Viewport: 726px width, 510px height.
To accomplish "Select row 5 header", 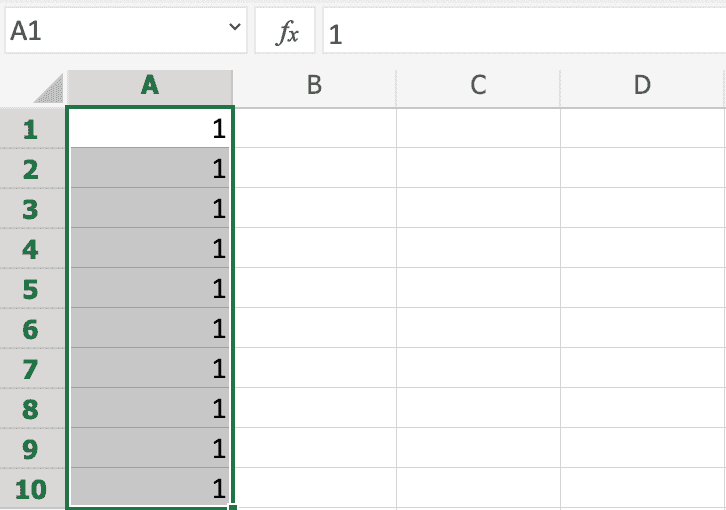I will point(31,289).
